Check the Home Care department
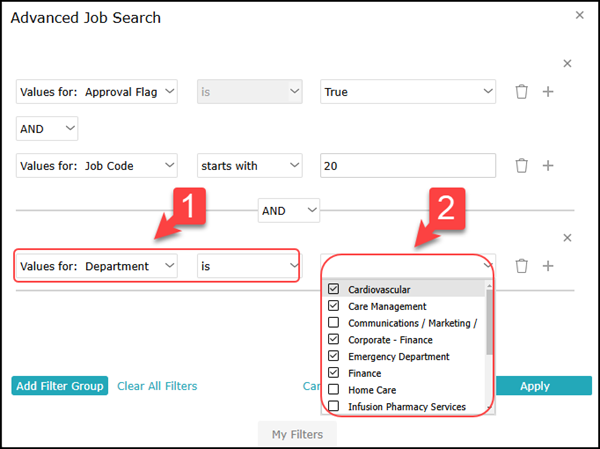The image size is (600, 449). click(333, 390)
